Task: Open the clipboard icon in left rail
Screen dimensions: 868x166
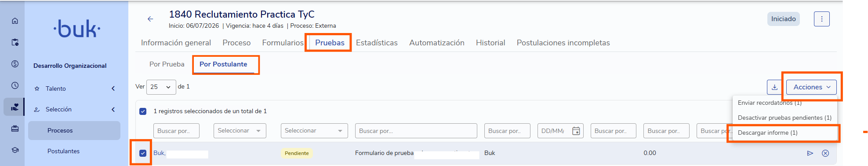Action: [15, 42]
